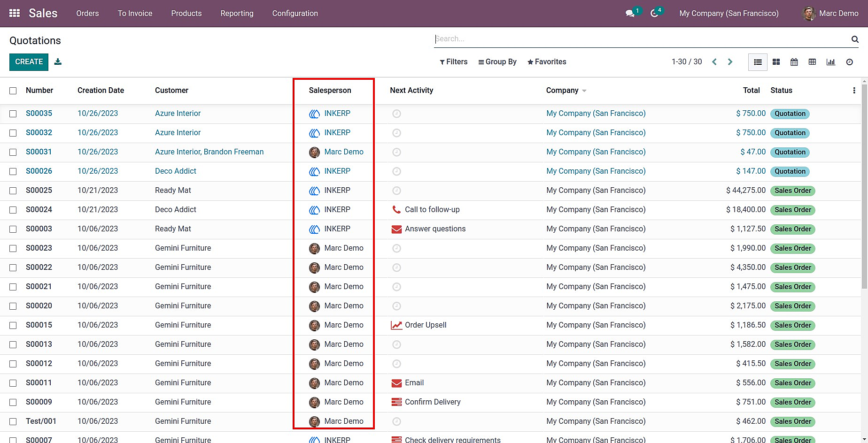868x443 pixels.
Task: Go to previous page of records
Action: point(714,62)
